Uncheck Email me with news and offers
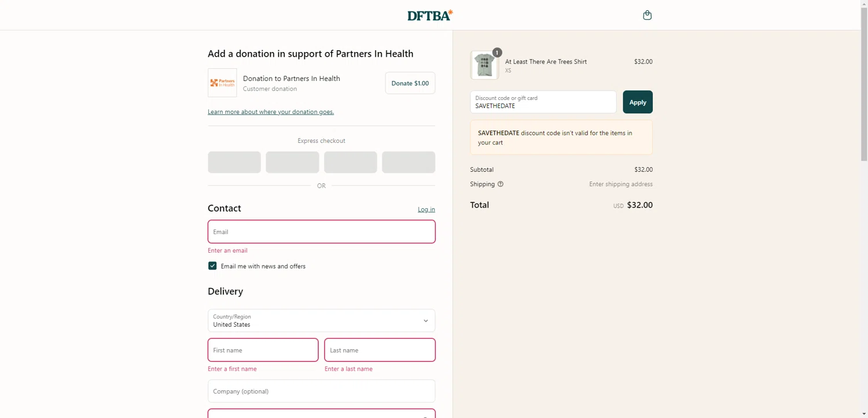Screen dimensions: 868x418 click(212, 266)
